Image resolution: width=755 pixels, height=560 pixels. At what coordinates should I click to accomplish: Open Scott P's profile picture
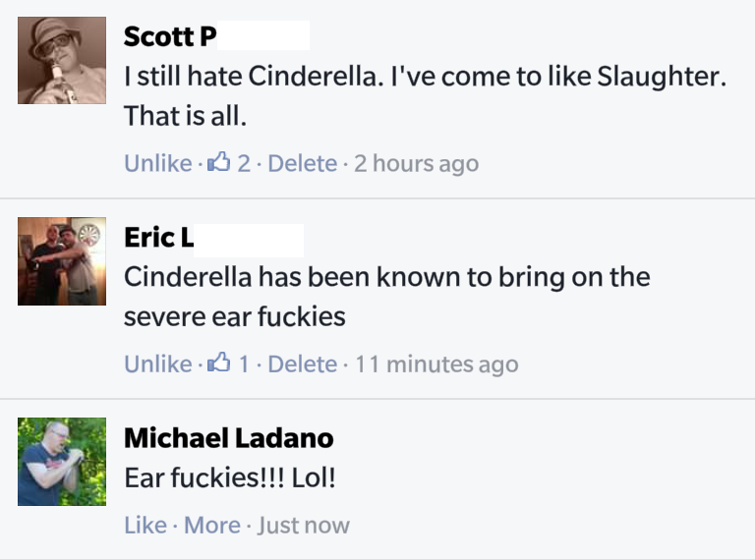point(62,61)
